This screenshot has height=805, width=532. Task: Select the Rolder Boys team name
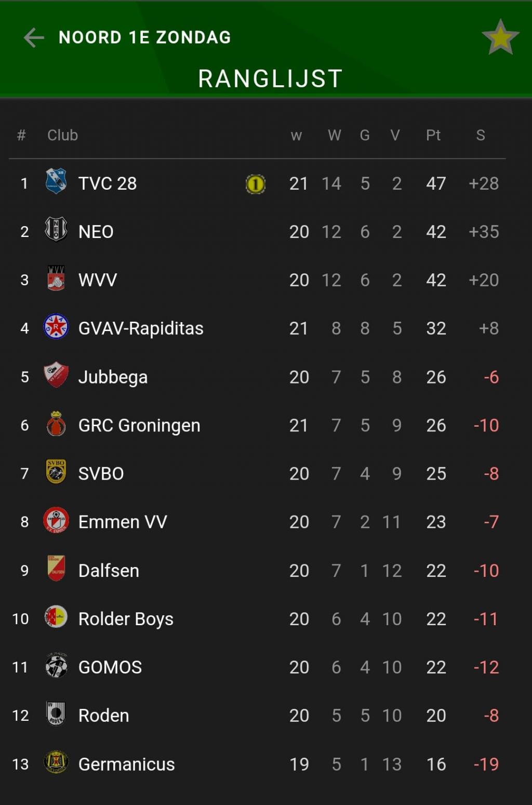point(126,619)
